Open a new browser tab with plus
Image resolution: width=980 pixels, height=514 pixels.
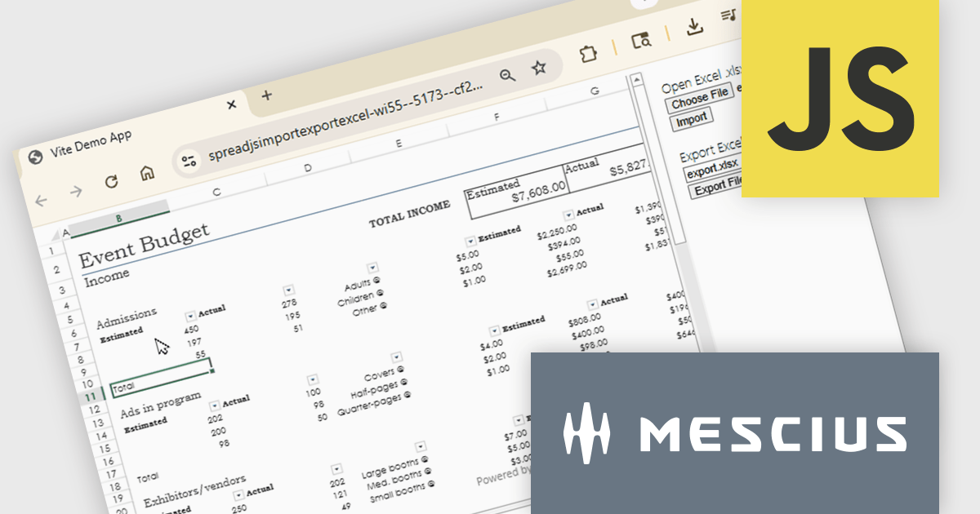click(266, 95)
